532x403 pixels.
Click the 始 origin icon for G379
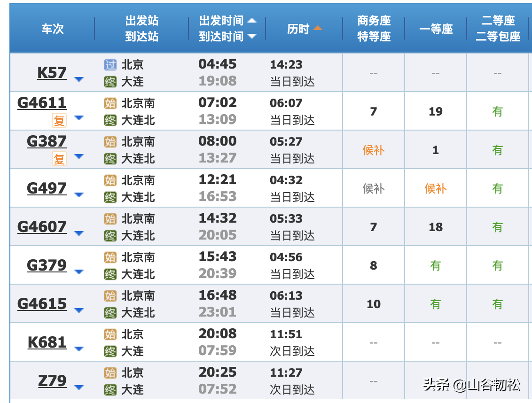pos(110,257)
